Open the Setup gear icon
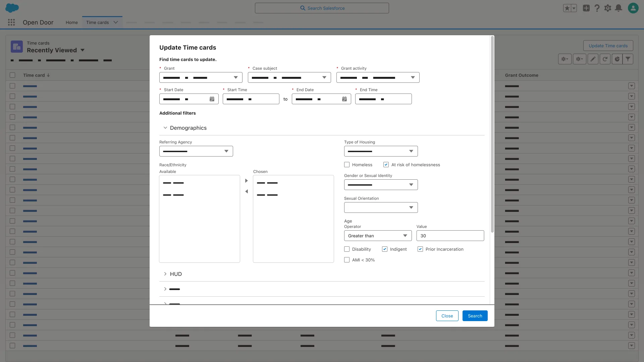The height and width of the screenshot is (362, 644). point(608,8)
